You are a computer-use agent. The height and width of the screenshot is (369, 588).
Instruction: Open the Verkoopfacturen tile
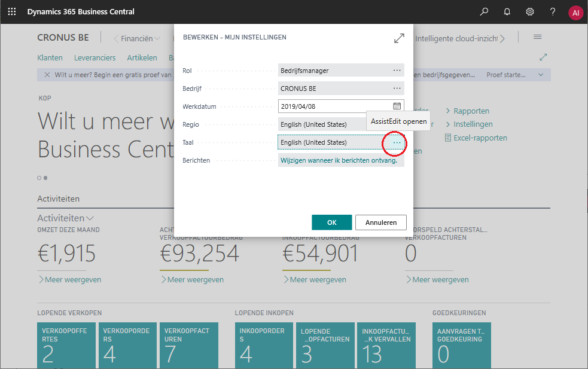189,345
